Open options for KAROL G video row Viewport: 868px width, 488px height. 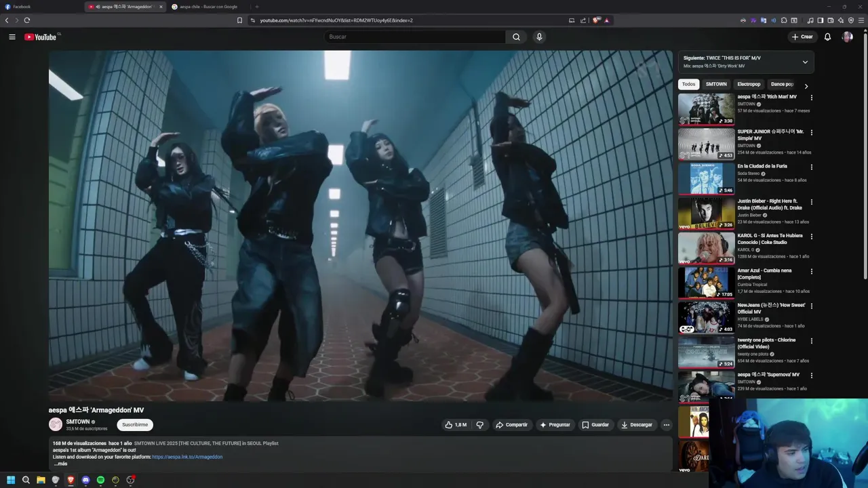[x=811, y=237]
